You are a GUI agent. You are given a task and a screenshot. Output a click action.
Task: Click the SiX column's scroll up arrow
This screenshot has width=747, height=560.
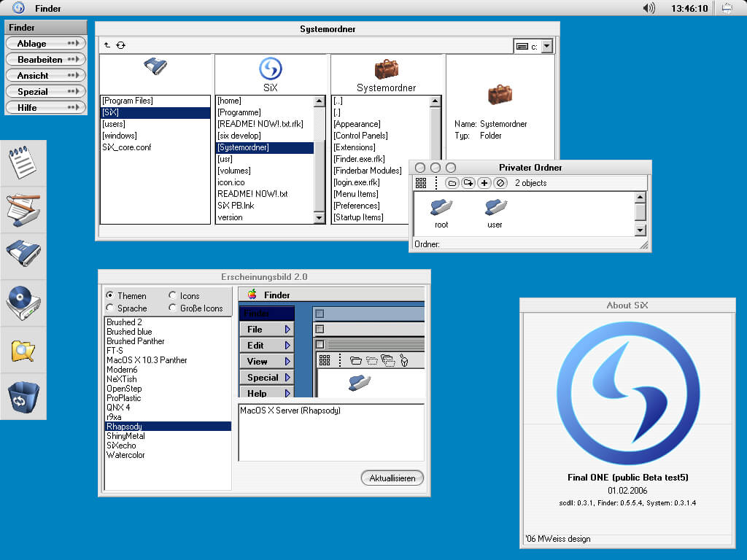320,101
